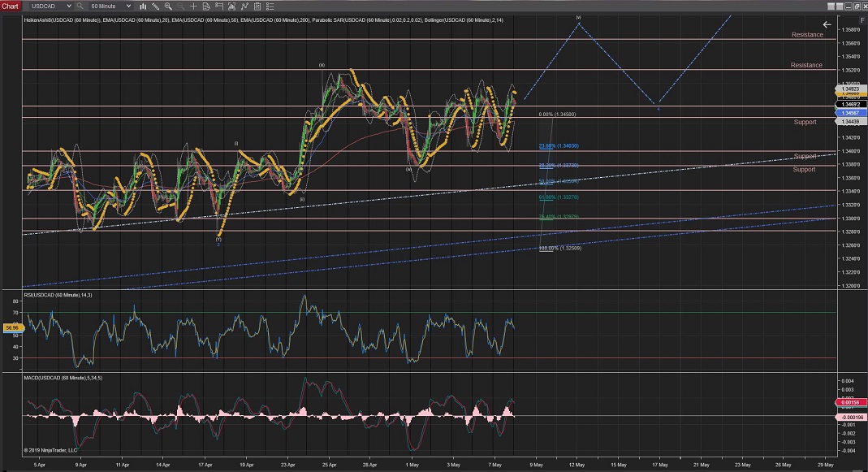The width and height of the screenshot is (868, 472).
Task: Select the drawing tools pencil icon
Action: click(x=156, y=6)
